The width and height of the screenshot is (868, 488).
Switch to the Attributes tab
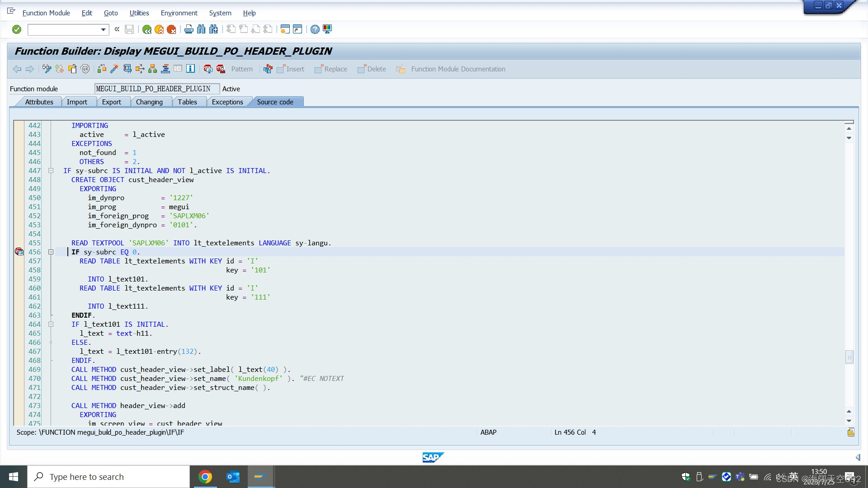(x=39, y=102)
